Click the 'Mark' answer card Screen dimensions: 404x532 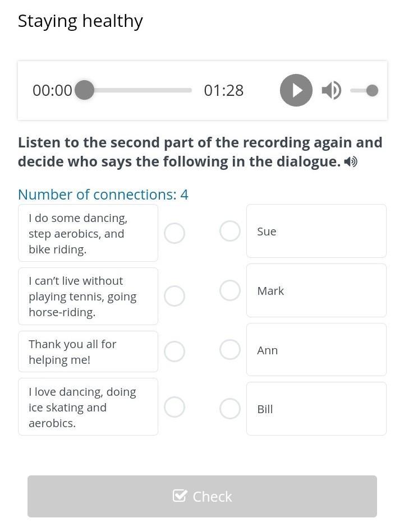coord(316,290)
